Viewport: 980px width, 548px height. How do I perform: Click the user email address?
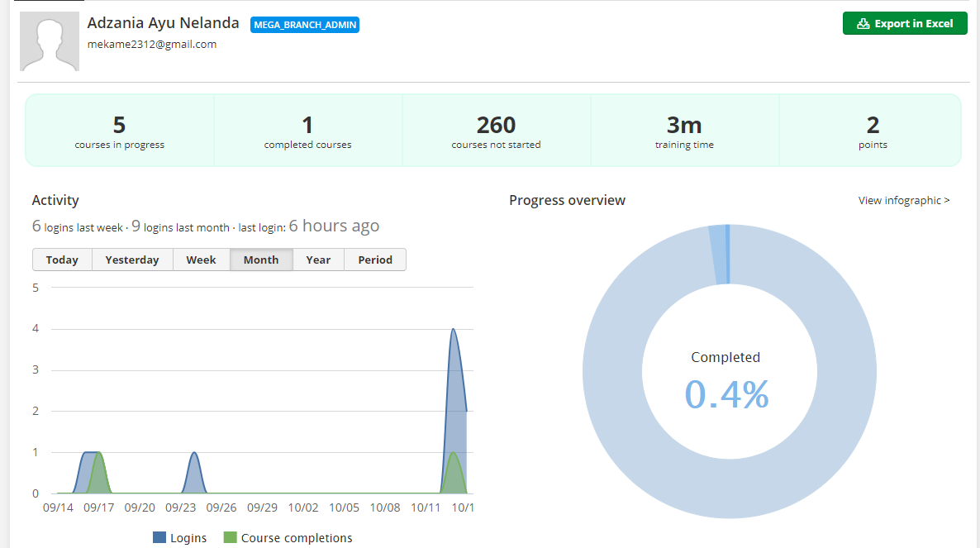(152, 45)
